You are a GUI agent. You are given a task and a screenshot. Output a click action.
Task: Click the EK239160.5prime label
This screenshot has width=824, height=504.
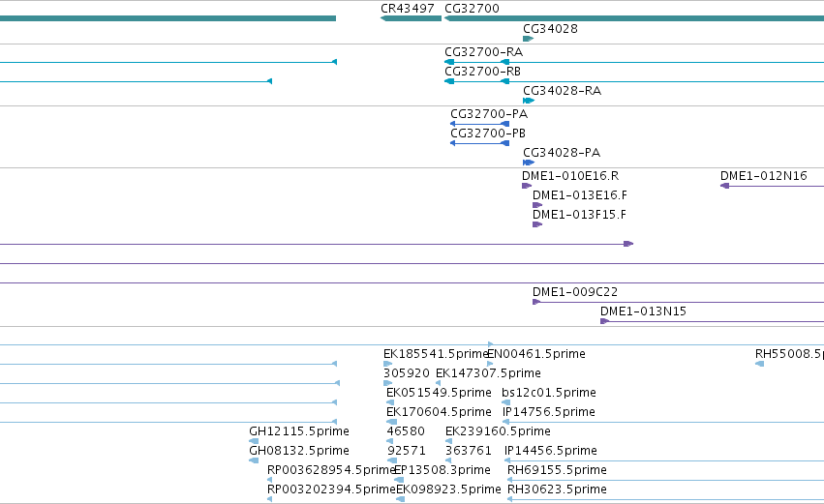coord(498,431)
